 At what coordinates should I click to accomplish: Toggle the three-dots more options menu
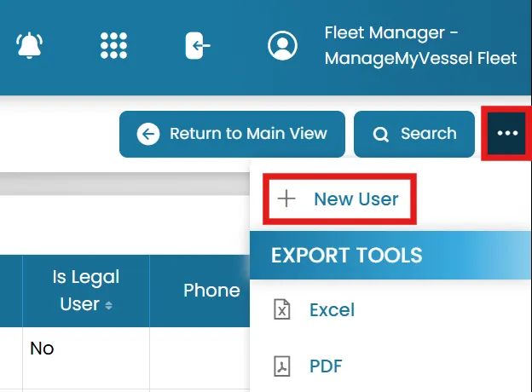[x=507, y=133]
